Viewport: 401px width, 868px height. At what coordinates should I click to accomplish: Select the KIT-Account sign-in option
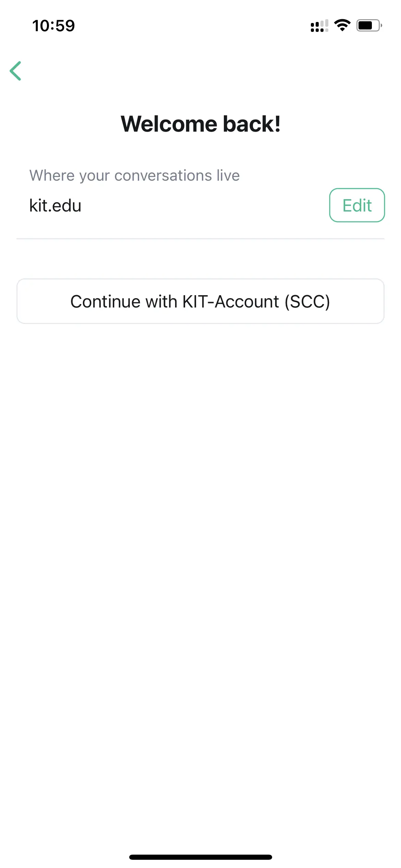click(x=200, y=301)
